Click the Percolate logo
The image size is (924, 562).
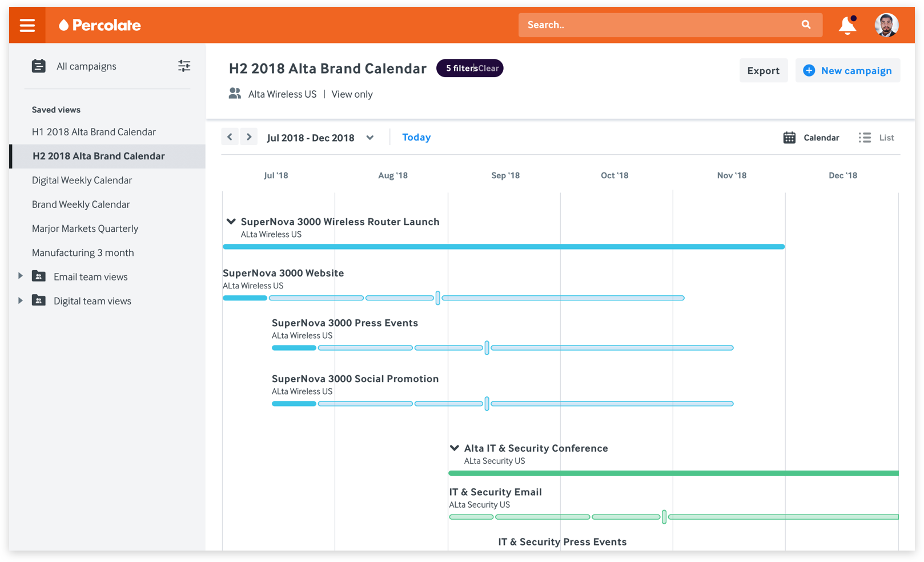click(x=100, y=25)
